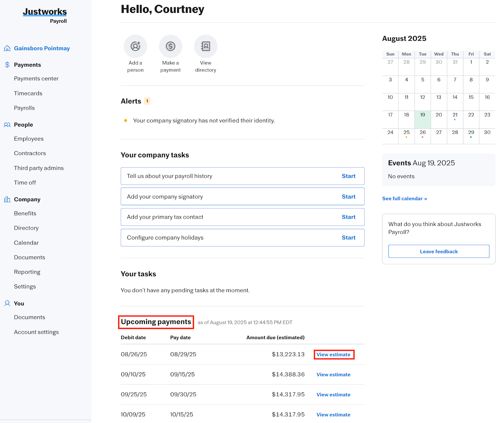Navigate to Employees under People
The image size is (504, 423).
point(29,138)
